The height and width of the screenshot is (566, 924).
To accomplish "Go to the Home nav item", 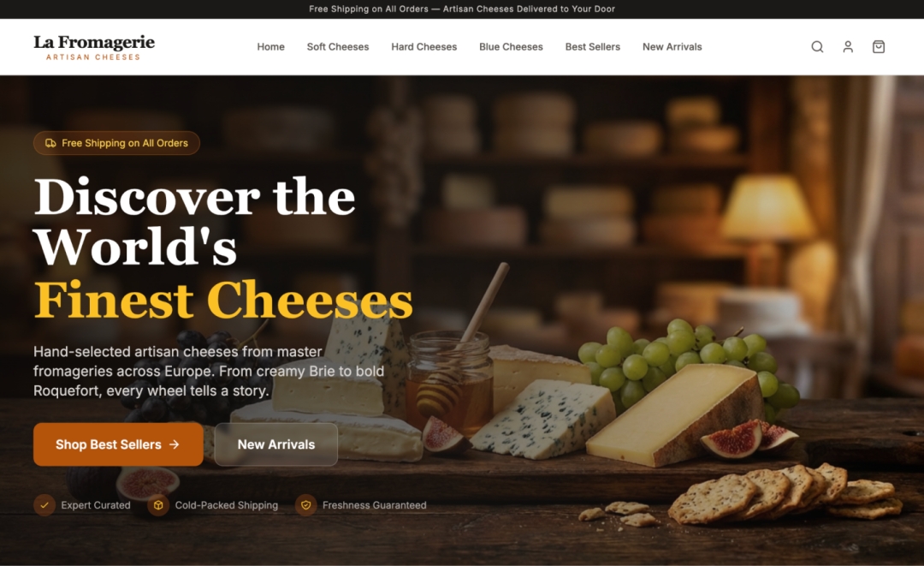I will coord(270,46).
